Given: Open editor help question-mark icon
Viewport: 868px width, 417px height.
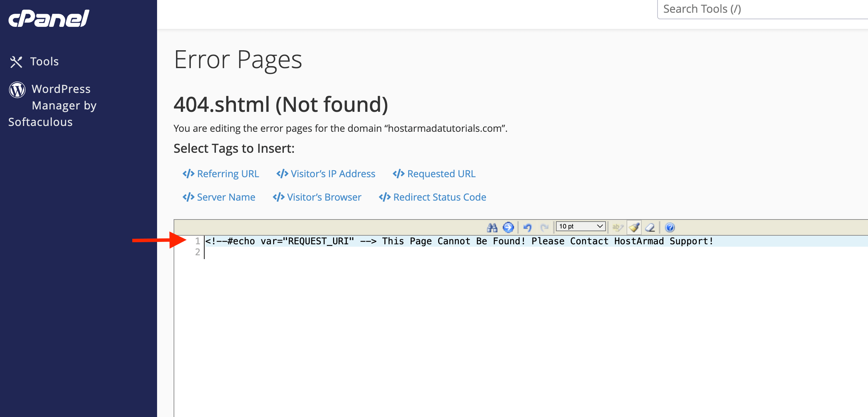Looking at the screenshot, I should point(670,227).
